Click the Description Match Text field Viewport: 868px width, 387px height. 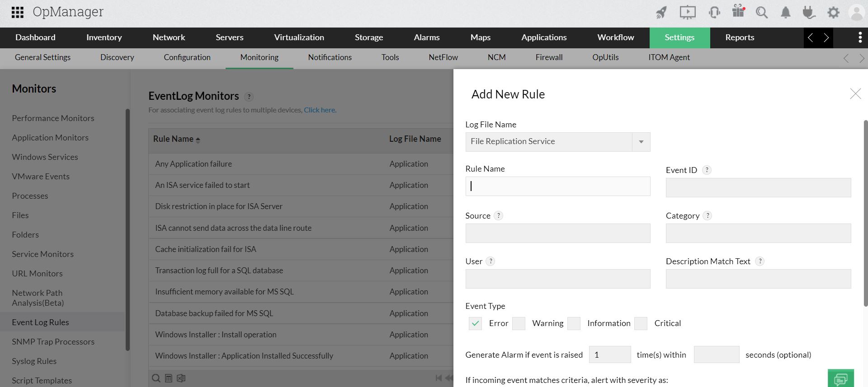click(x=758, y=279)
